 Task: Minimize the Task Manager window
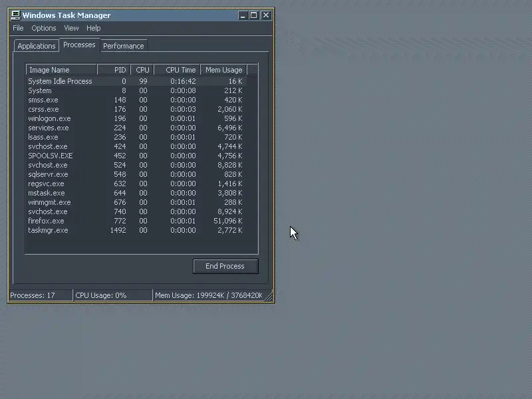coord(243,15)
